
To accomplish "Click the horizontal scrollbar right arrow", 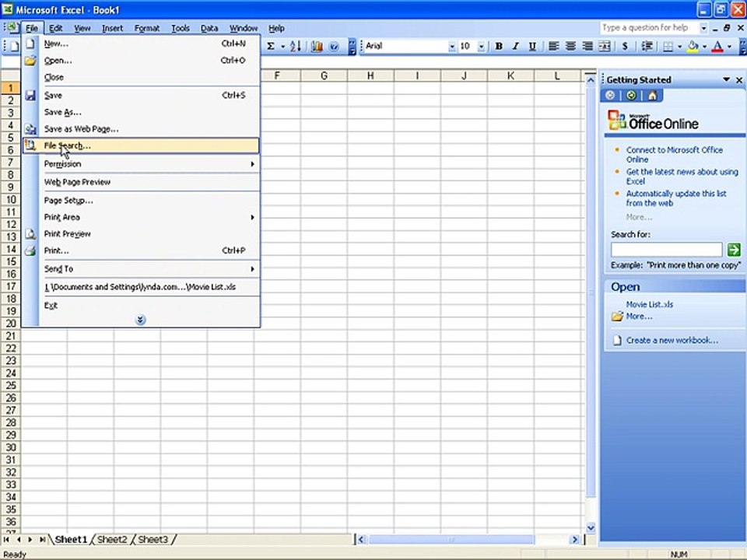I will click(x=574, y=540).
